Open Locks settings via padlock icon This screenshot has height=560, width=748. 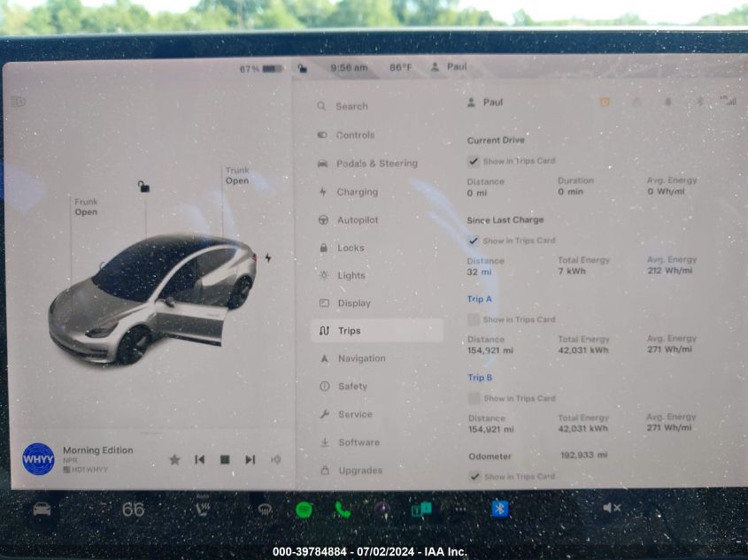pos(322,248)
